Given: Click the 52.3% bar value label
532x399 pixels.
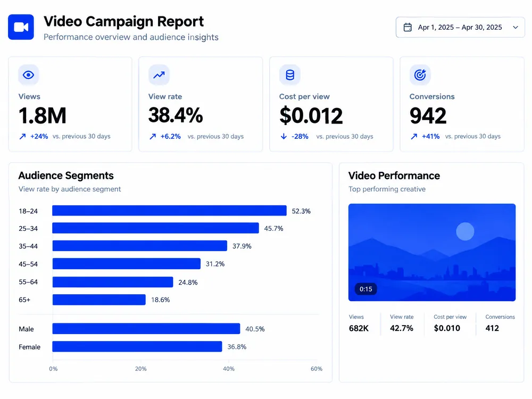Looking at the screenshot, I should tap(301, 211).
